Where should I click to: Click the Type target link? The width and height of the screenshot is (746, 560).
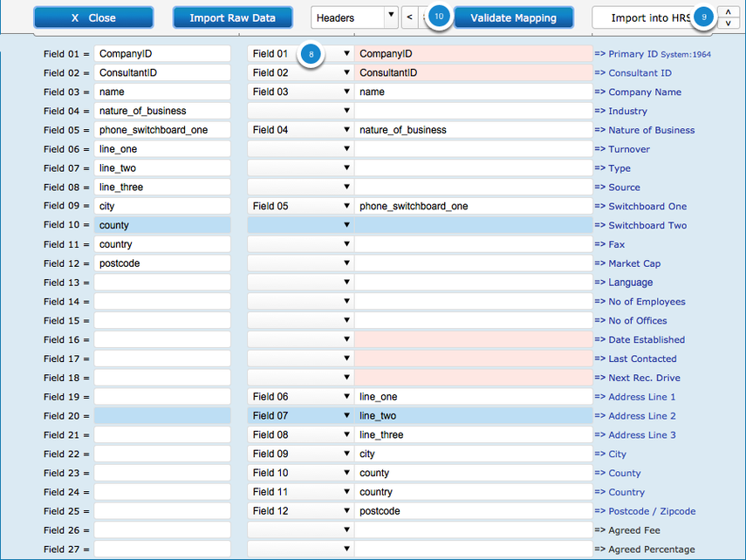[x=613, y=168]
